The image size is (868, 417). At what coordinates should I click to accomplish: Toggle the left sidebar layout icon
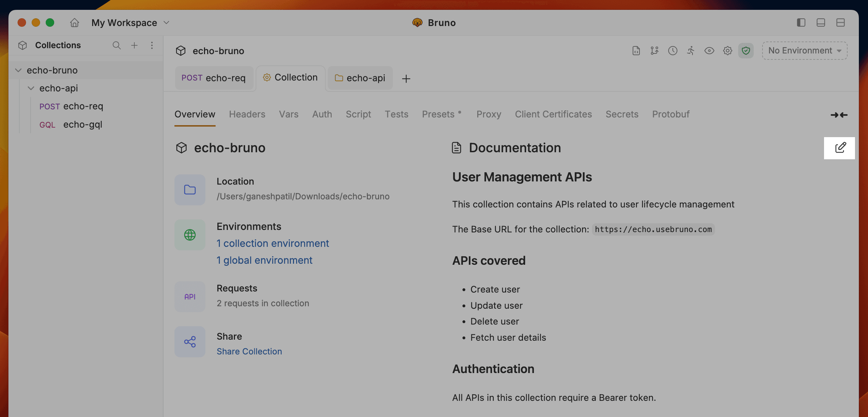tap(801, 23)
